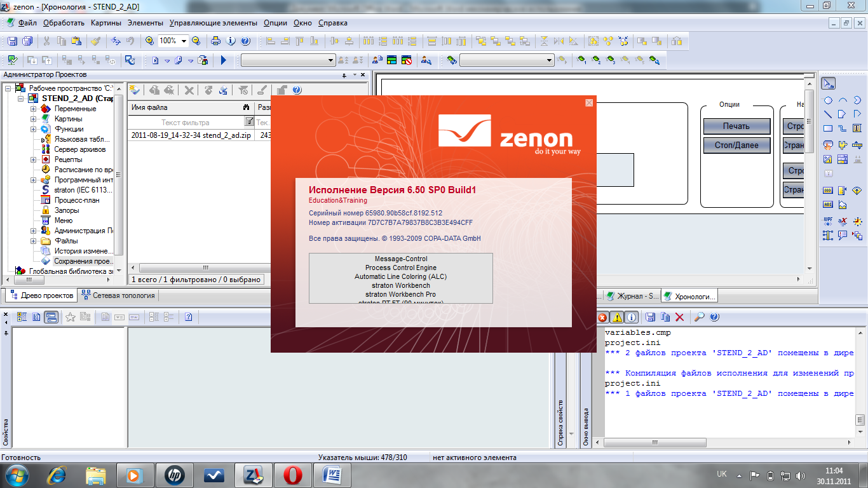Click the binoculars icon in the Имя файла column header
Viewport: 868px width, 488px height.
coord(247,107)
